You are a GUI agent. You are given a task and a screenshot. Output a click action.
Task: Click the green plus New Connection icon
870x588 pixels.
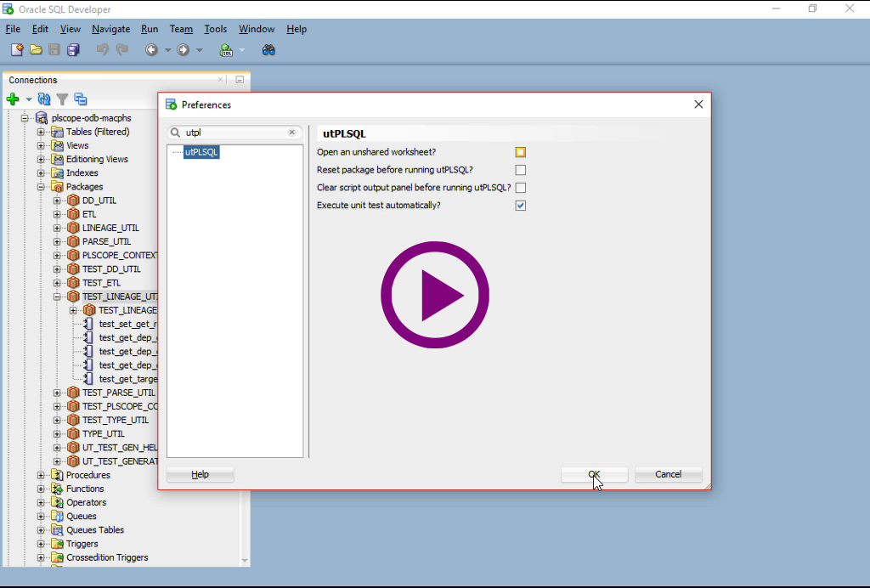coord(13,99)
